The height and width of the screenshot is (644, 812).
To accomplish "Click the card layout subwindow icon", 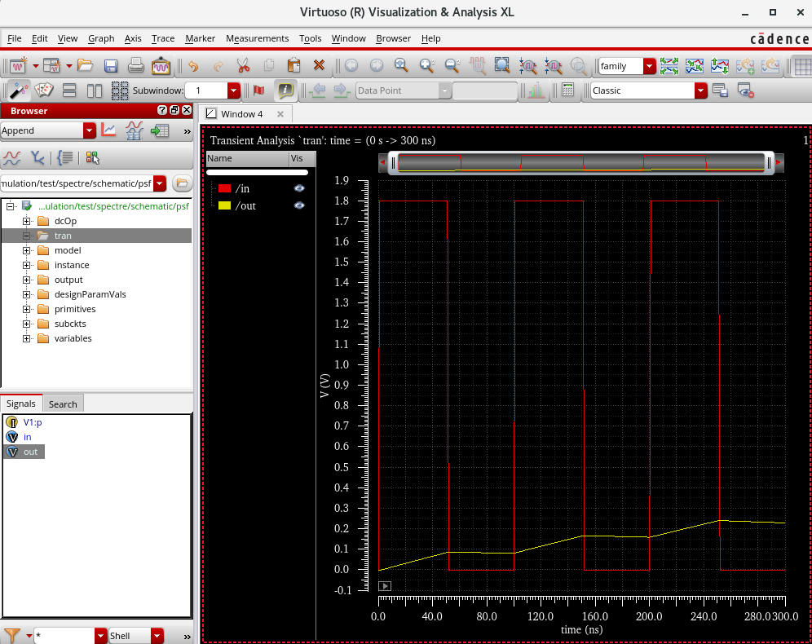I will (44, 90).
